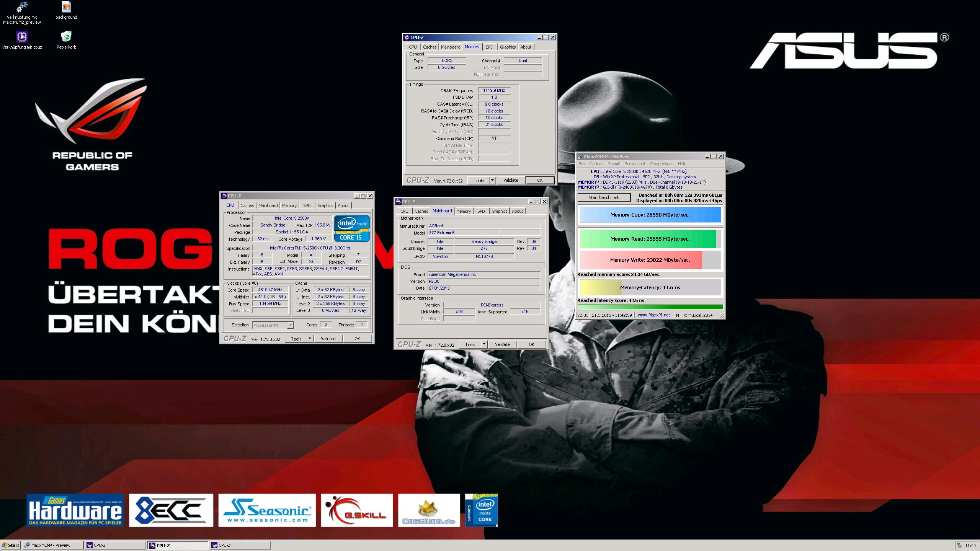
Task: Click the green progress bar in MaxxMEM²
Action: tap(650, 307)
